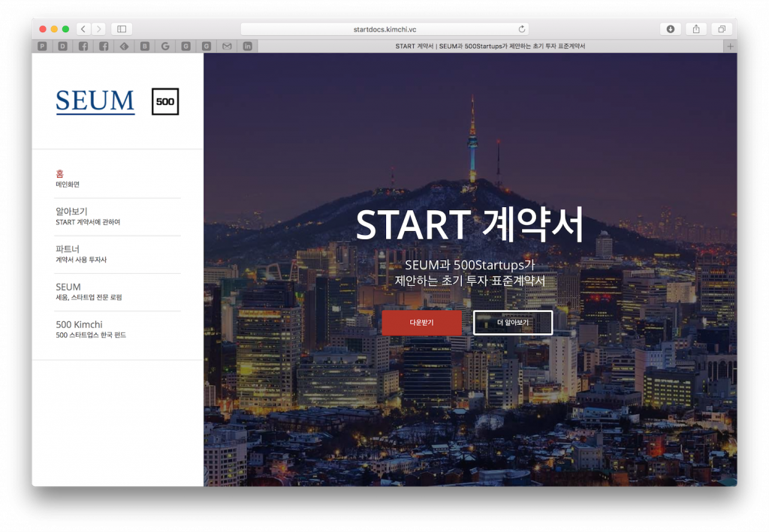This screenshot has height=532, width=769.
Task: Open the boxed G pinned tab beside the mail tab
Action: pos(207,46)
